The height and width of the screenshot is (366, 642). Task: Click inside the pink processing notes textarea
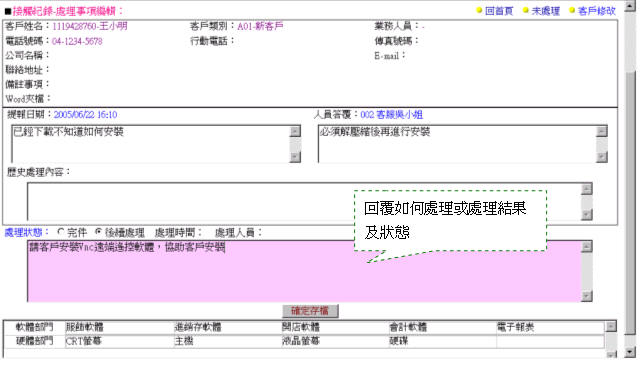tap(304, 271)
